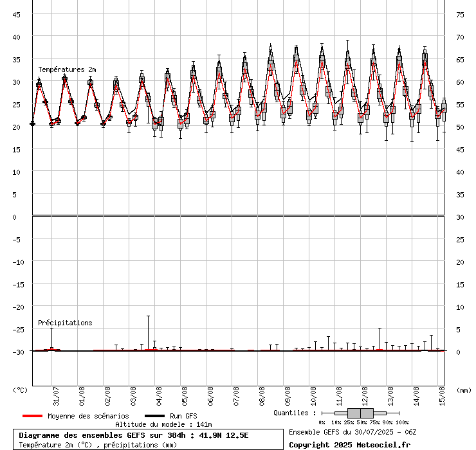The image size is (476, 450).
Task: Click the 'Run GFS' legend text
Action: pos(183,416)
